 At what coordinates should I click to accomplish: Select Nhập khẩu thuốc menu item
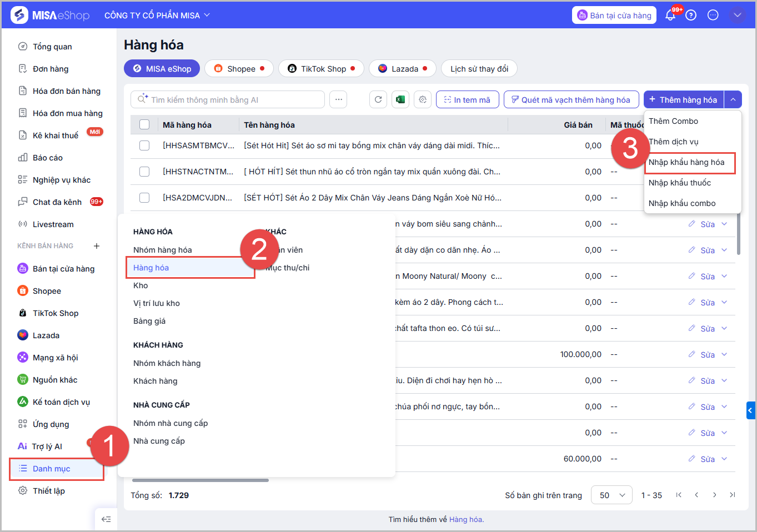[680, 183]
